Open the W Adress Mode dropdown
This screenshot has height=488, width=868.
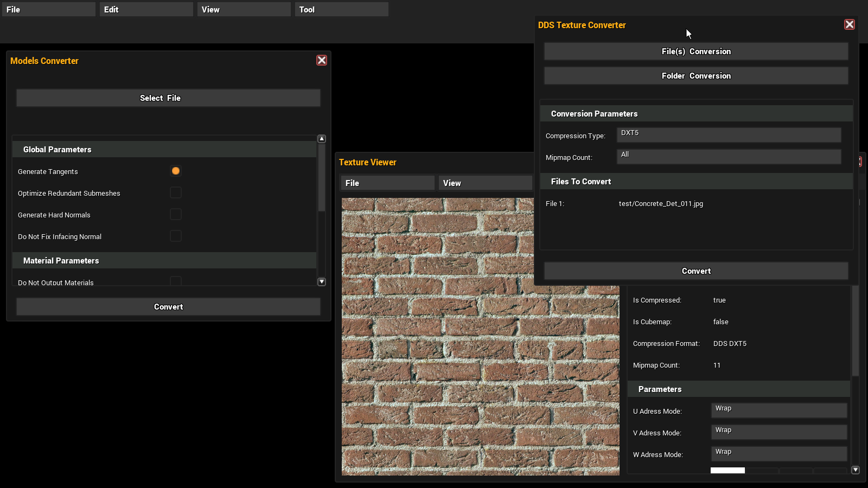(779, 454)
